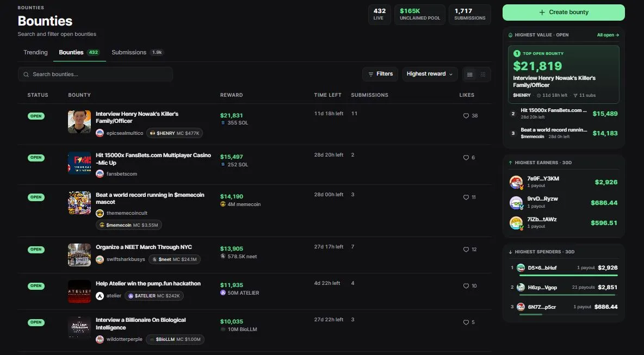Switch to the Trending tab
The image size is (644, 355).
click(x=35, y=53)
